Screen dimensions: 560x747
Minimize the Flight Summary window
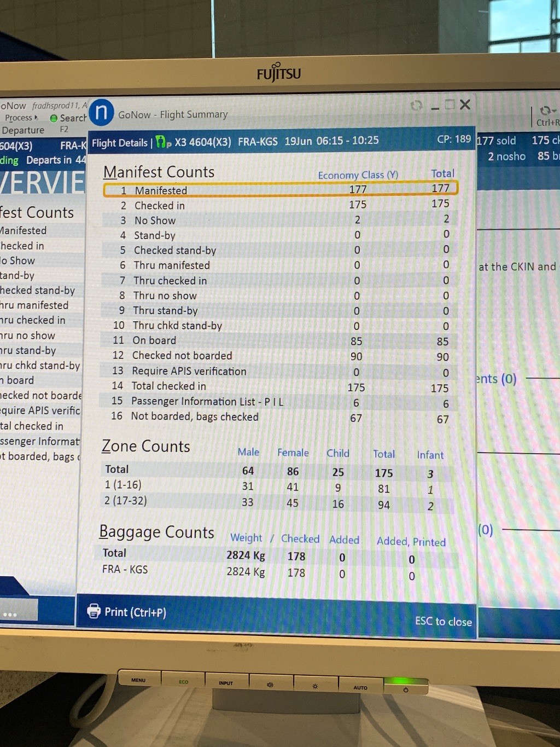(x=435, y=107)
